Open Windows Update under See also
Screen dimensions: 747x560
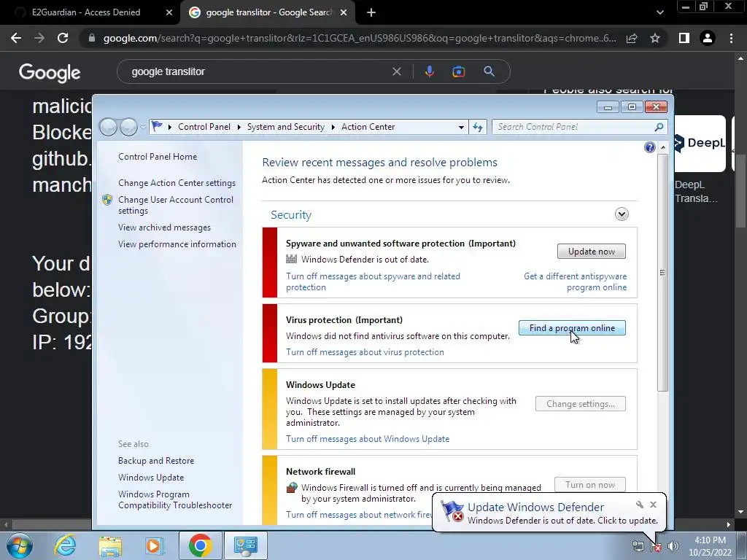[151, 478]
